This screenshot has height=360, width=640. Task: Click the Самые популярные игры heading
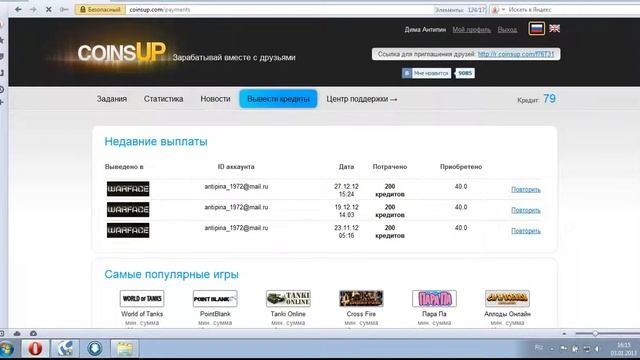tap(171, 274)
